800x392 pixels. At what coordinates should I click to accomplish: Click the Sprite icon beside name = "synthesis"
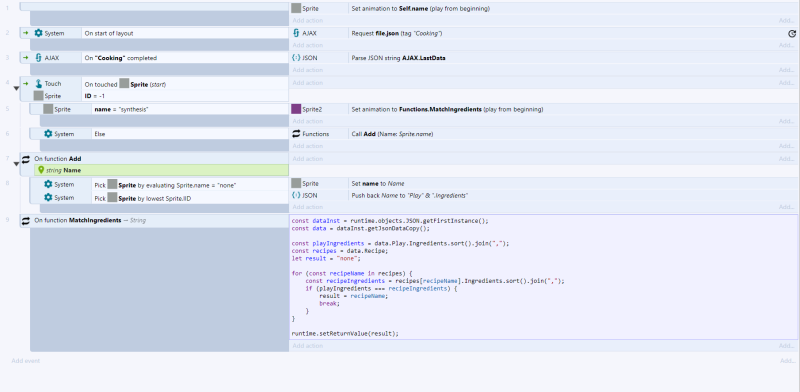tap(48, 109)
